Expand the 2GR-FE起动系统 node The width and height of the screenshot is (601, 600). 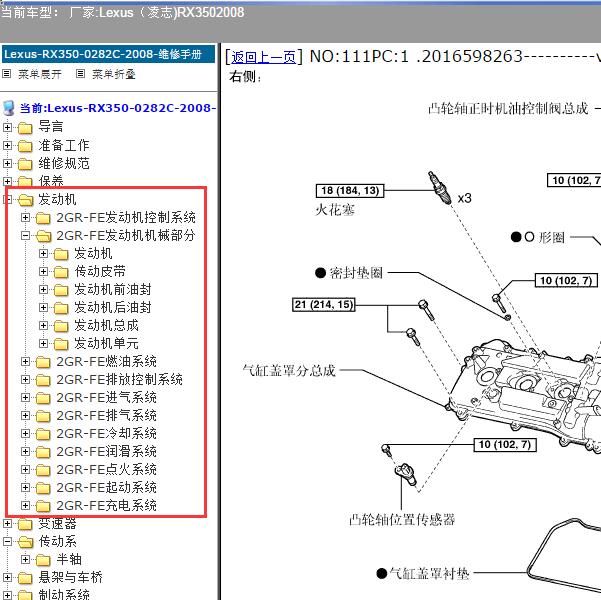click(25, 488)
